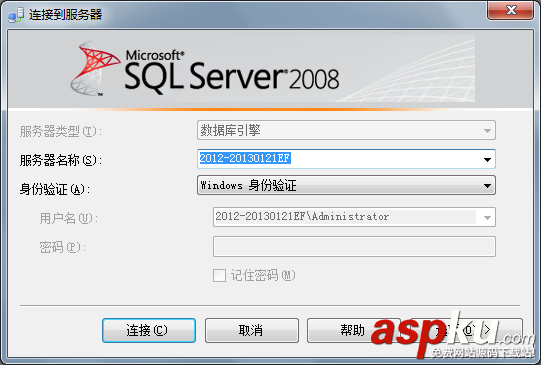This screenshot has width=541, height=365.
Task: Click the password (密码) field
Action: point(354,246)
